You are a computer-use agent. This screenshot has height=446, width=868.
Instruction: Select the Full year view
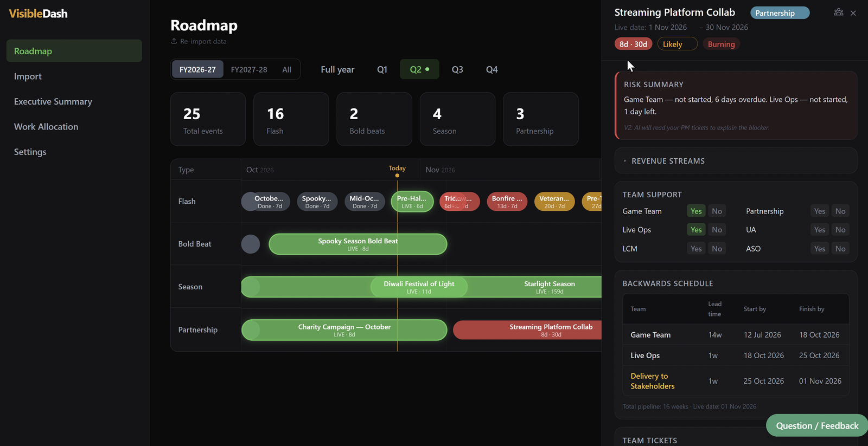point(337,69)
